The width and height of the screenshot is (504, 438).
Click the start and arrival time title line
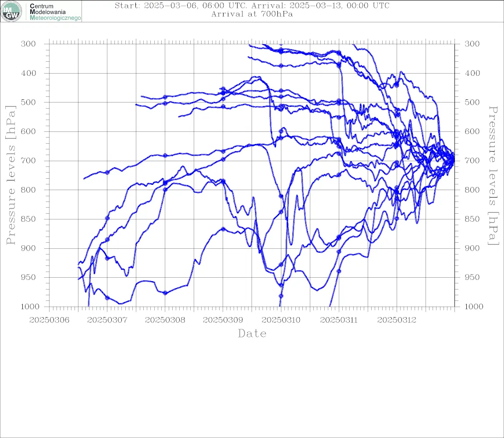(x=252, y=5)
